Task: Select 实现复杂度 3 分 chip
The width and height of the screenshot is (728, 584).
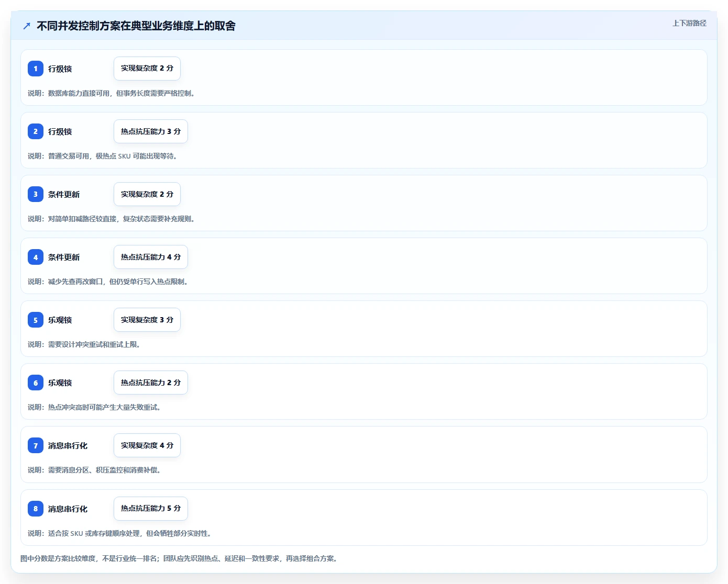Action: pos(147,320)
